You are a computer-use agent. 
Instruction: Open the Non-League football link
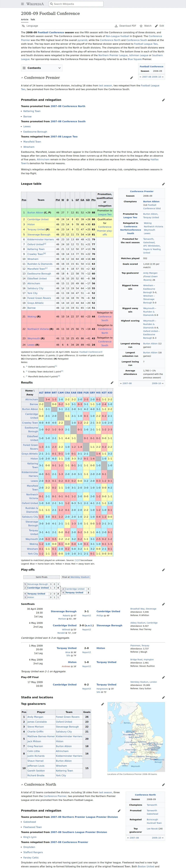(117, 36)
